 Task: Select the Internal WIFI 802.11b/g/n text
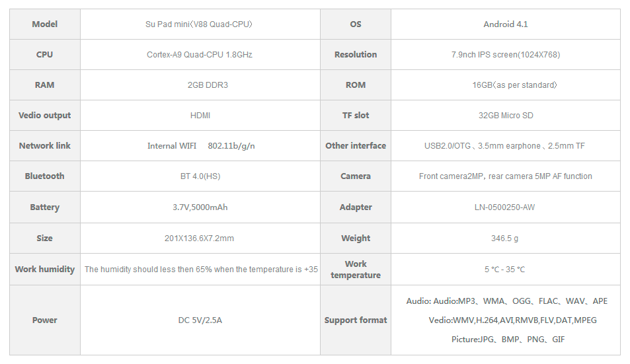[x=201, y=146]
